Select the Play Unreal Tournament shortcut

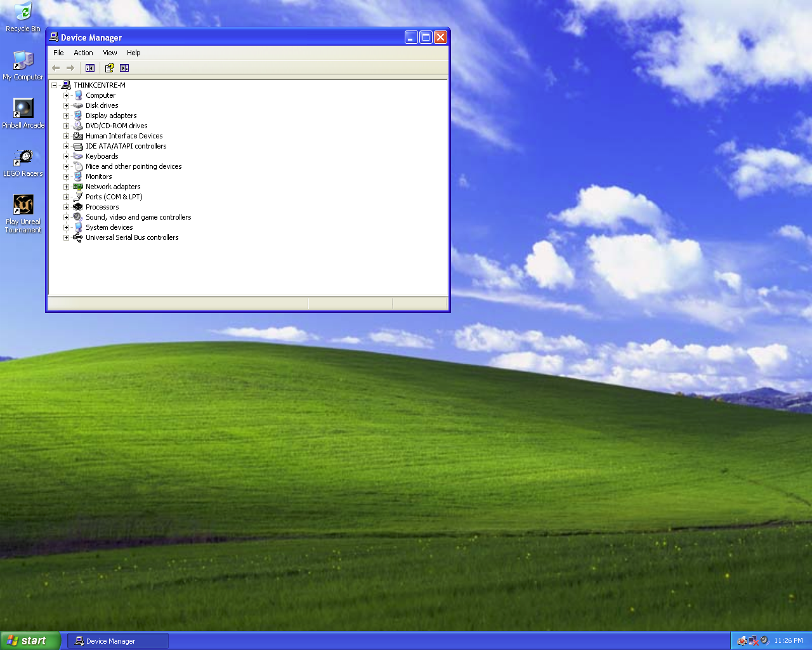[x=23, y=214]
